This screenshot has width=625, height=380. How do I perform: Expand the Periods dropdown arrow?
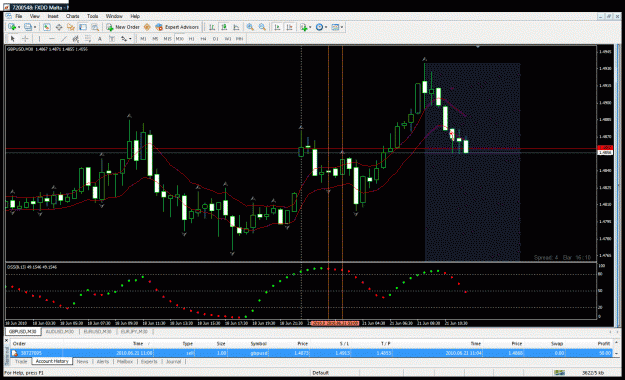(x=326, y=27)
